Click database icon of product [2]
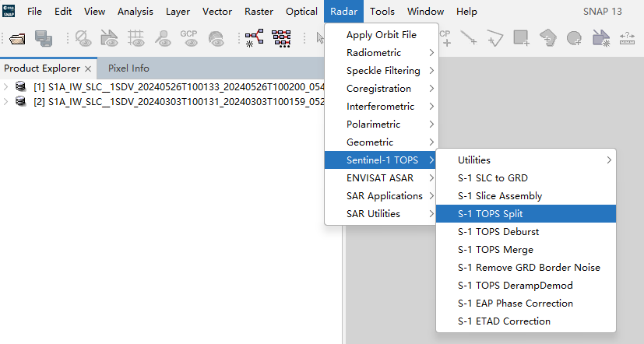 click(20, 101)
